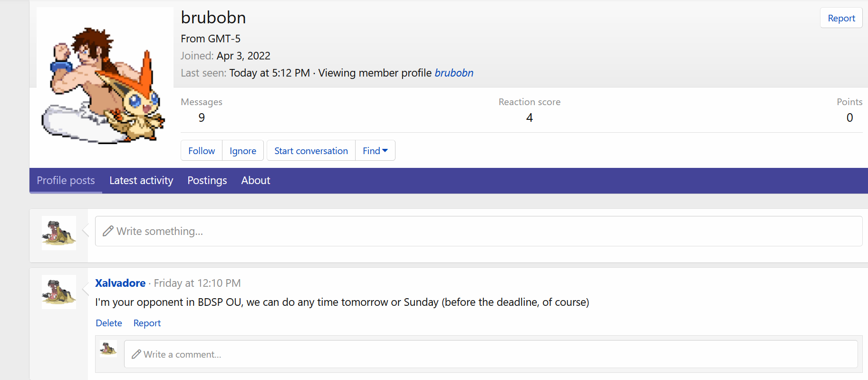868x380 pixels.
Task: Click the 'Today at 5:12 PM' last seen time
Action: tap(270, 73)
